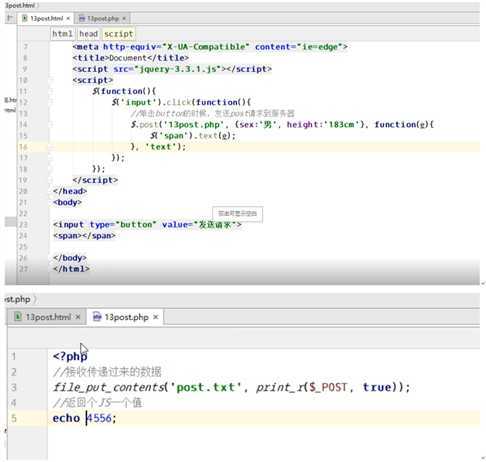Screen dimensions: 486x462
Task: Collapse the fold marker at line 10 script tag
Action: [x=51, y=80]
